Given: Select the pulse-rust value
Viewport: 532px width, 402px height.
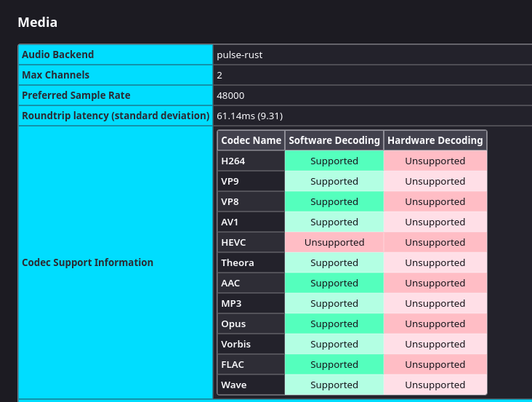Looking at the screenshot, I should point(240,55).
